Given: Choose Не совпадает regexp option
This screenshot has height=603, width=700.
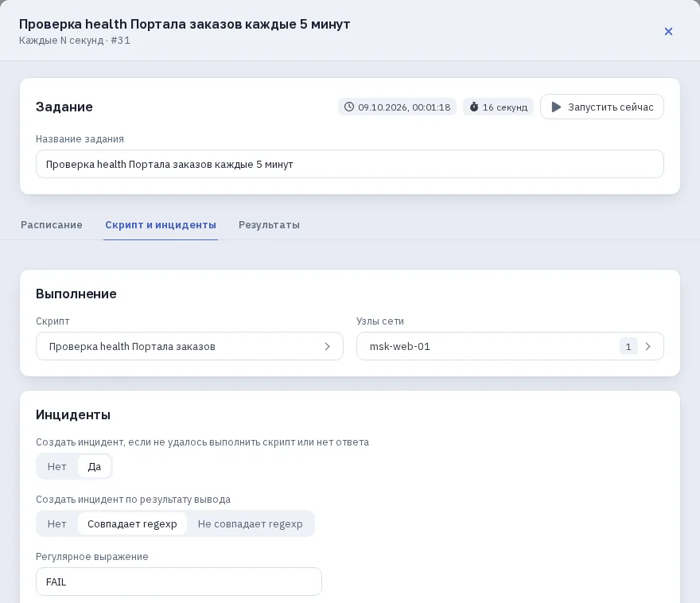Looking at the screenshot, I should tap(250, 523).
